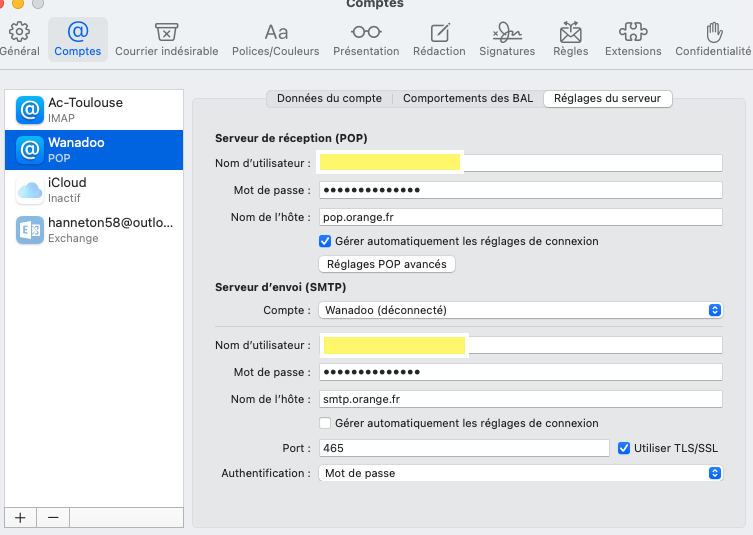Open Polices/Couleurs preferences
Screen dimensions: 753x535
(275, 39)
